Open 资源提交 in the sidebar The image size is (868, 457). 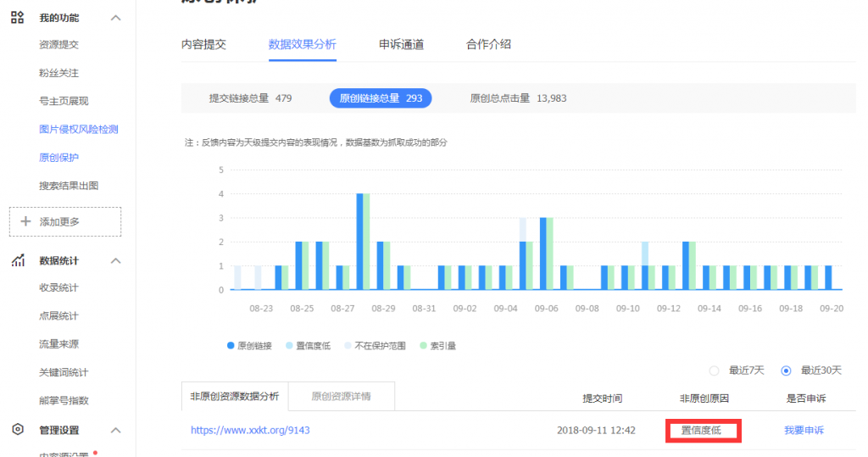[58, 44]
